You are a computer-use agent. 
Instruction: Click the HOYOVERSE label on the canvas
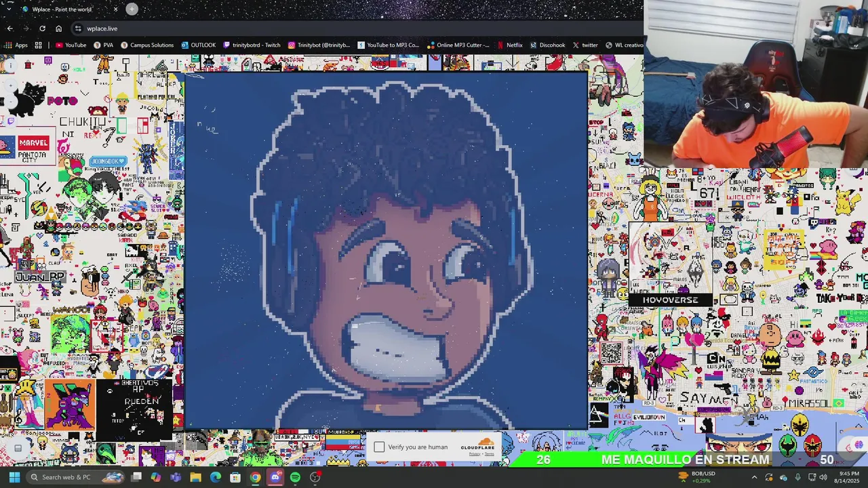click(x=670, y=300)
